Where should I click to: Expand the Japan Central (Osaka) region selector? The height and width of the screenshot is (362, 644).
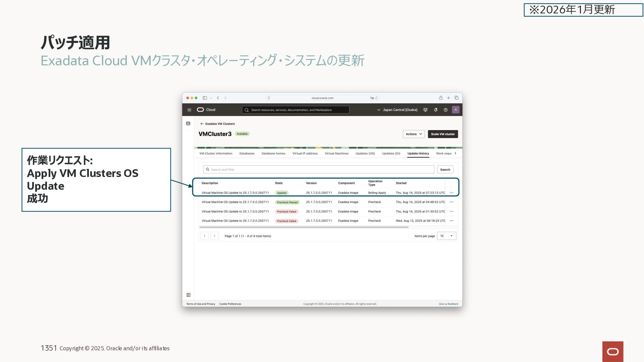tap(397, 110)
